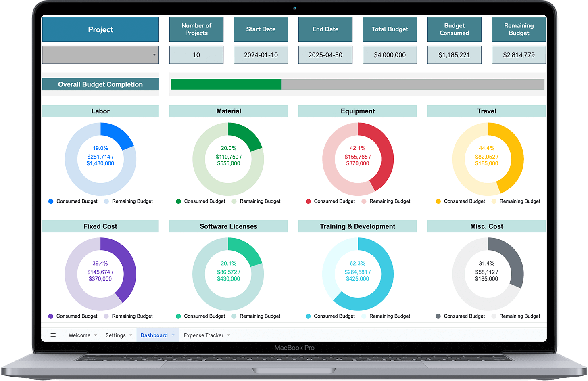Viewport: 588px width, 381px height.
Task: Click the grey Misc. Cost Consumed legend dot
Action: click(438, 316)
